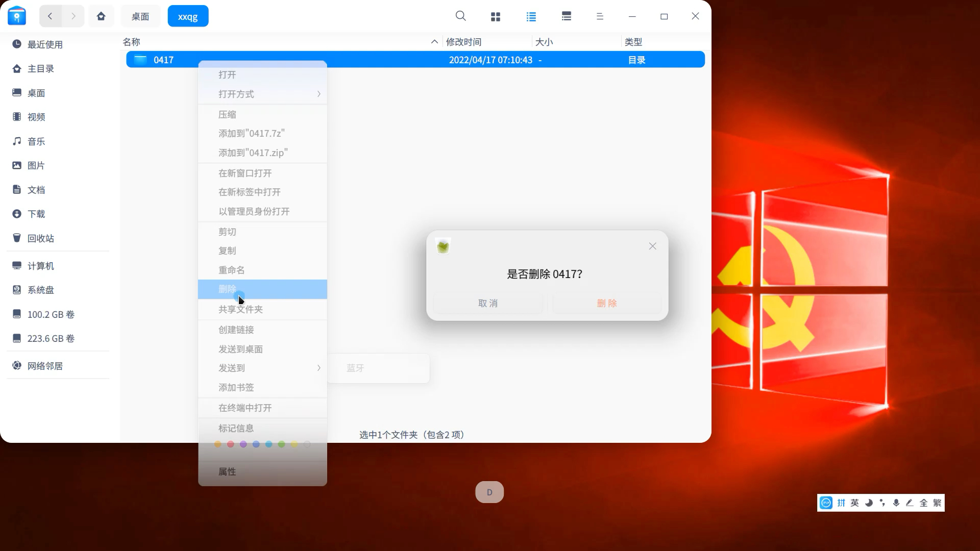Click the xxqg breadcrumb in address bar
This screenshot has height=551, width=980.
(188, 16)
